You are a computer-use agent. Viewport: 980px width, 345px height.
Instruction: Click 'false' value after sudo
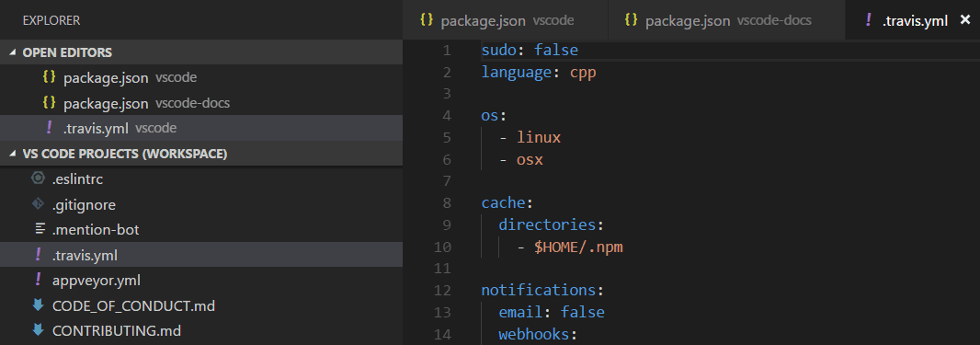click(x=556, y=50)
